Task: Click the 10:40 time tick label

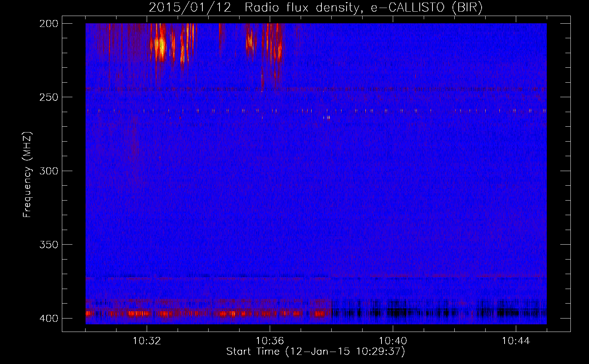Action: (x=393, y=341)
